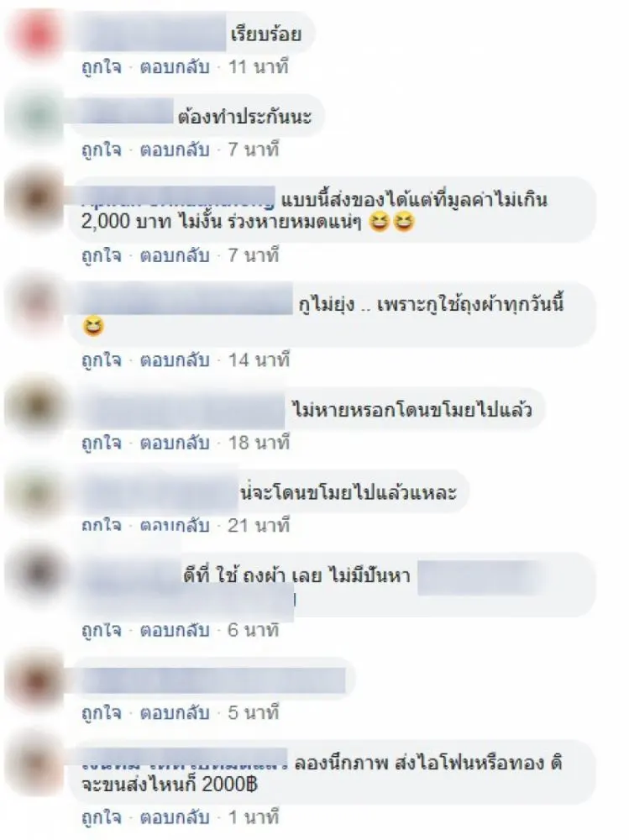Click ตอบกลับ under the เรียบร้อย comment
This screenshot has height=840, width=629.
tap(175, 67)
